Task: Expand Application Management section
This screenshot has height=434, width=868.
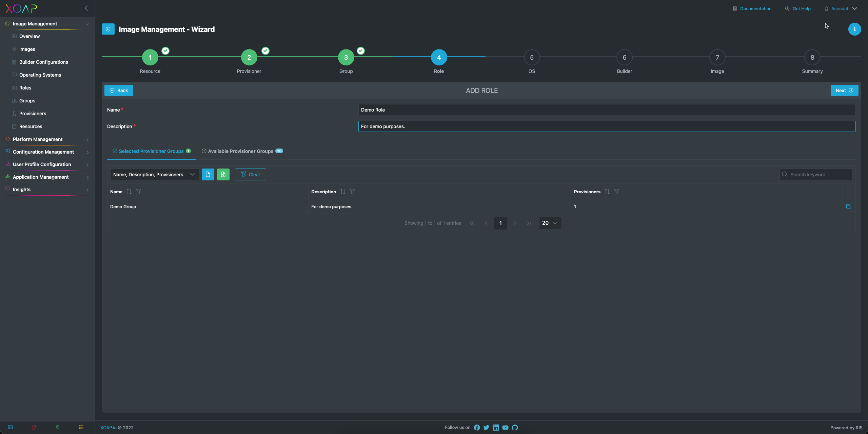Action: click(47, 177)
